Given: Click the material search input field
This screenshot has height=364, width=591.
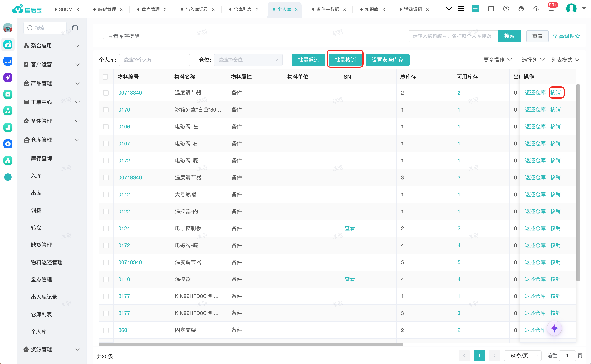Looking at the screenshot, I should click(453, 36).
